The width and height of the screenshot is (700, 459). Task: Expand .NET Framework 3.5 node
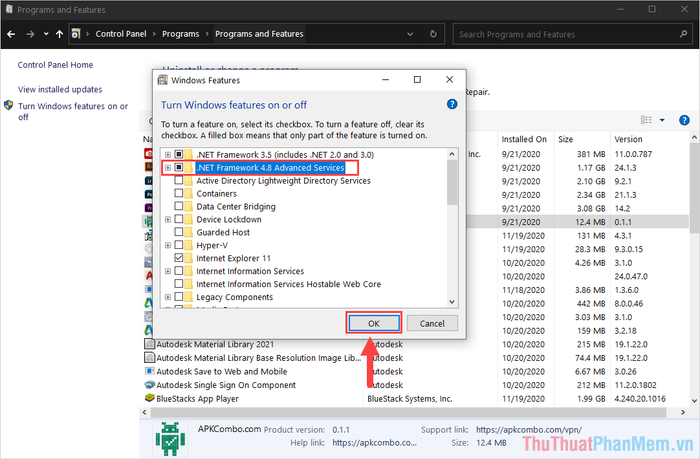coord(168,155)
